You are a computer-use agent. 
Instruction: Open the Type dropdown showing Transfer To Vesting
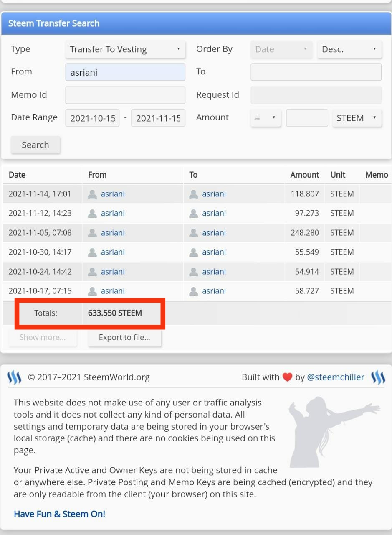coord(125,49)
